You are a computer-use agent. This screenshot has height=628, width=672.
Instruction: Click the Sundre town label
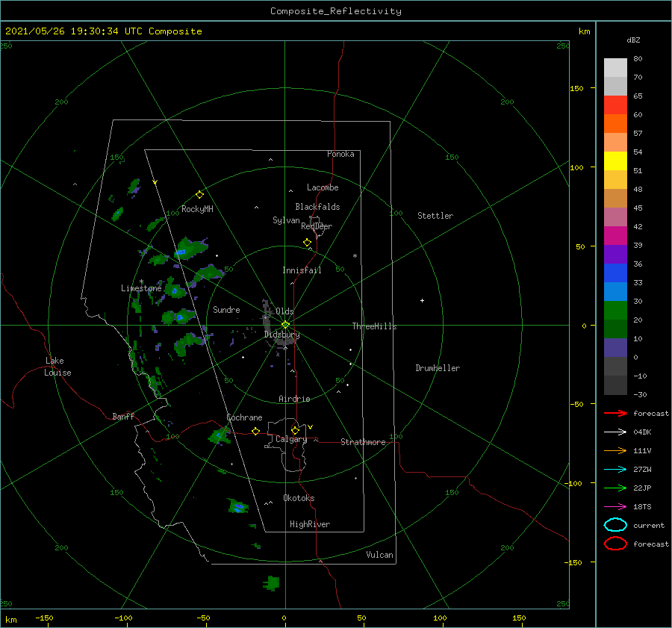point(226,309)
